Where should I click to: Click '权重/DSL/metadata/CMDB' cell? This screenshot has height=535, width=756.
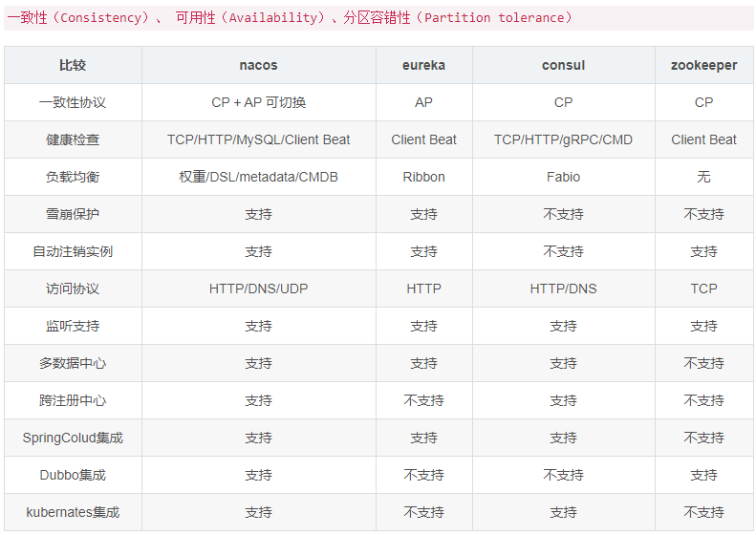tap(258, 177)
